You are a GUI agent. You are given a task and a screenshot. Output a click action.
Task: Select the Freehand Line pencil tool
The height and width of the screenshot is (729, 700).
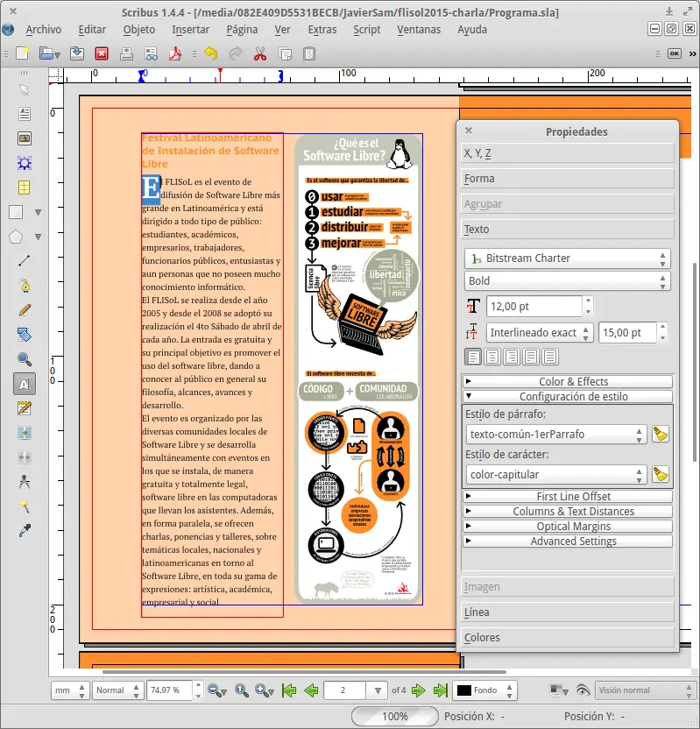pyautogui.click(x=25, y=310)
